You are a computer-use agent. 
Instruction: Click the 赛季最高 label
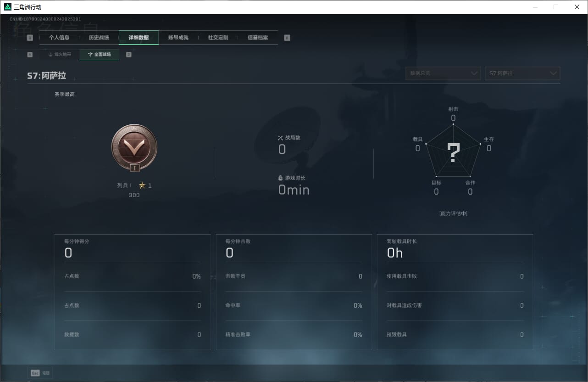tap(65, 94)
